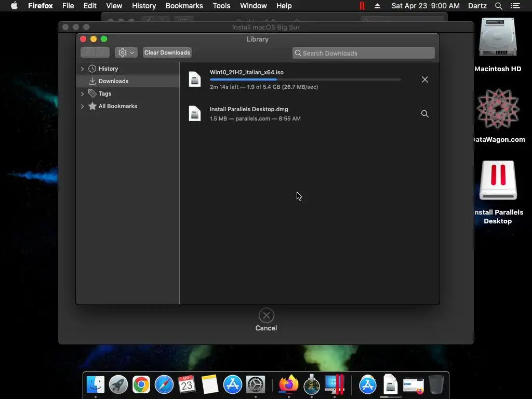The height and width of the screenshot is (399, 532).
Task: Click the Win10 ISO download progress bar
Action: (x=305, y=79)
